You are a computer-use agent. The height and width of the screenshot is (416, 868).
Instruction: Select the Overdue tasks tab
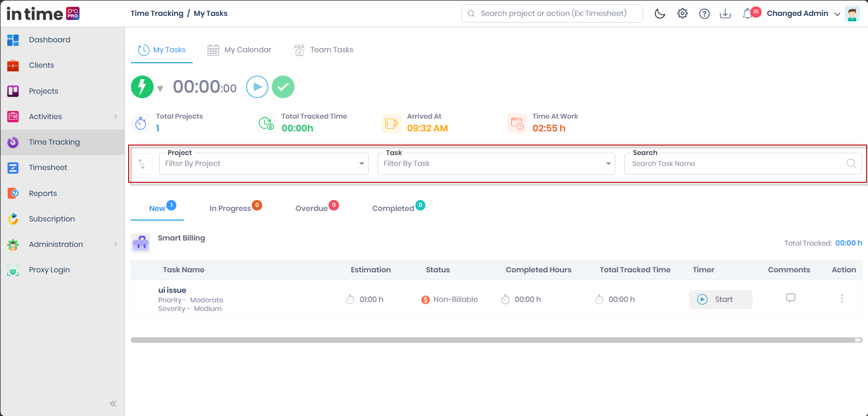tap(317, 208)
